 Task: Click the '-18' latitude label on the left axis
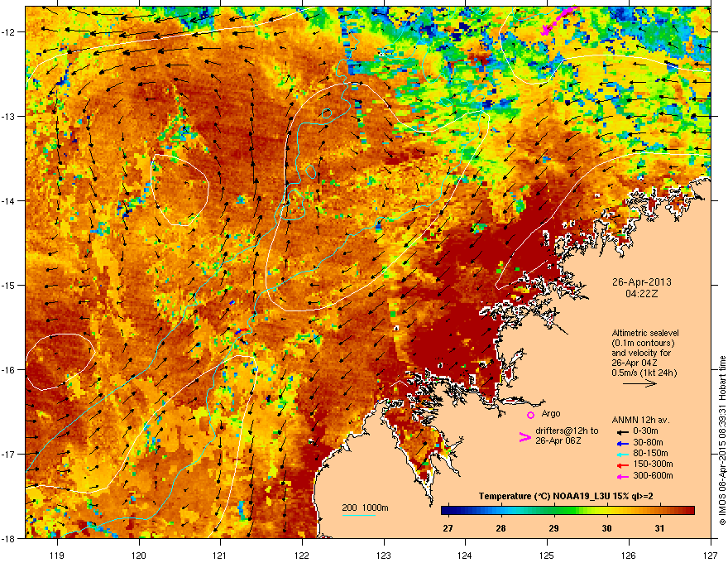(9, 538)
